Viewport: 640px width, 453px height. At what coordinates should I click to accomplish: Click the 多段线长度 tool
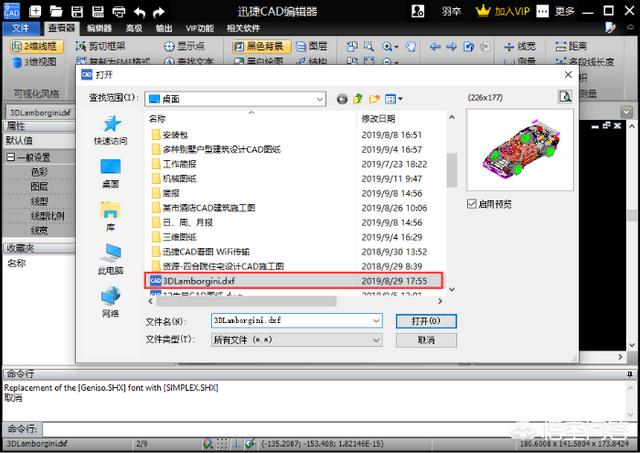pos(584,62)
